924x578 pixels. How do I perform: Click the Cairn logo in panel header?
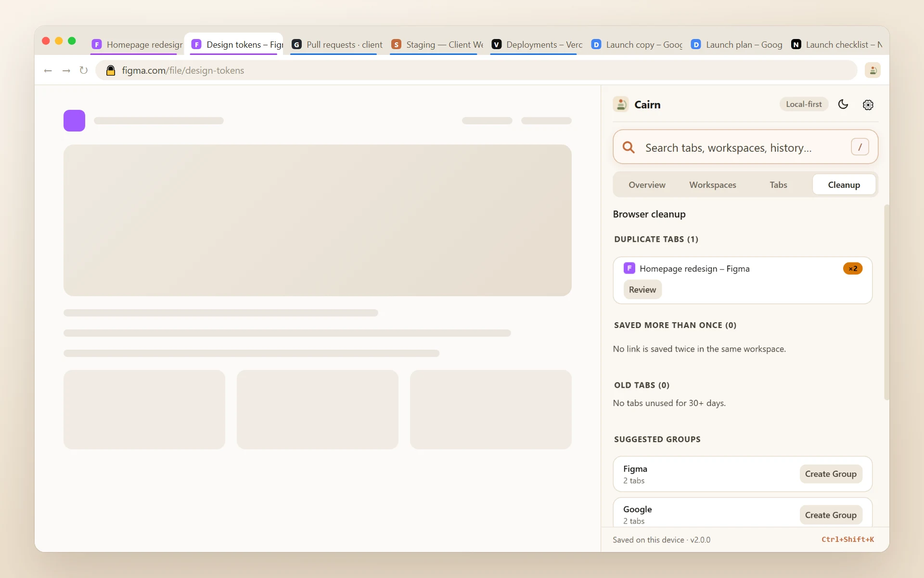click(x=621, y=105)
